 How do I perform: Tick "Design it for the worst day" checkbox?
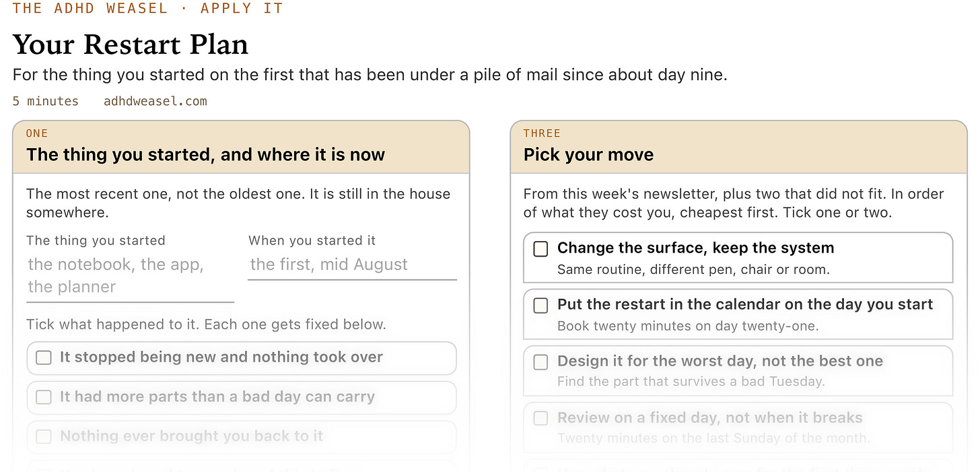[x=540, y=362]
